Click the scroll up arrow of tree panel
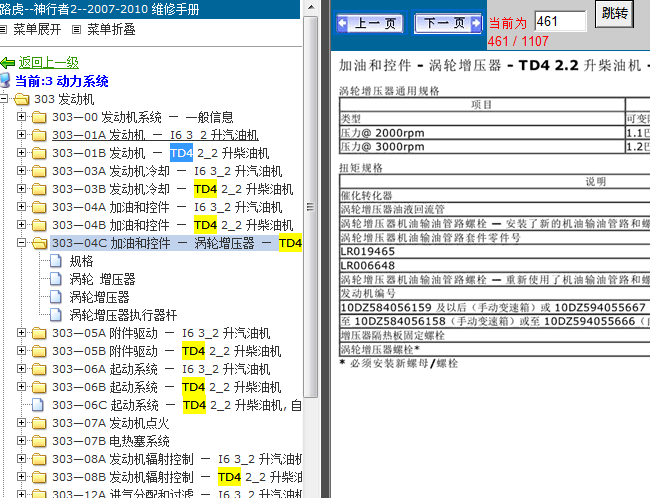The height and width of the screenshot is (498, 650). pos(310,7)
